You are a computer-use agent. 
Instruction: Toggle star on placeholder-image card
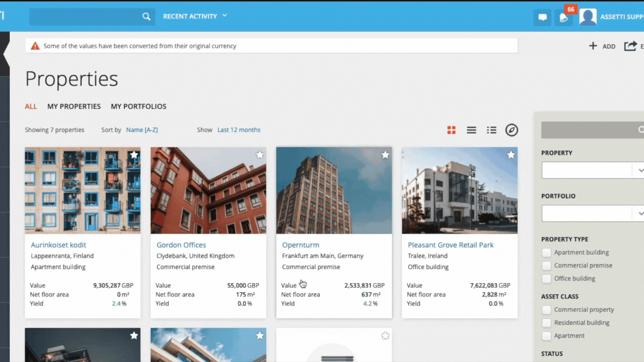coord(385,335)
